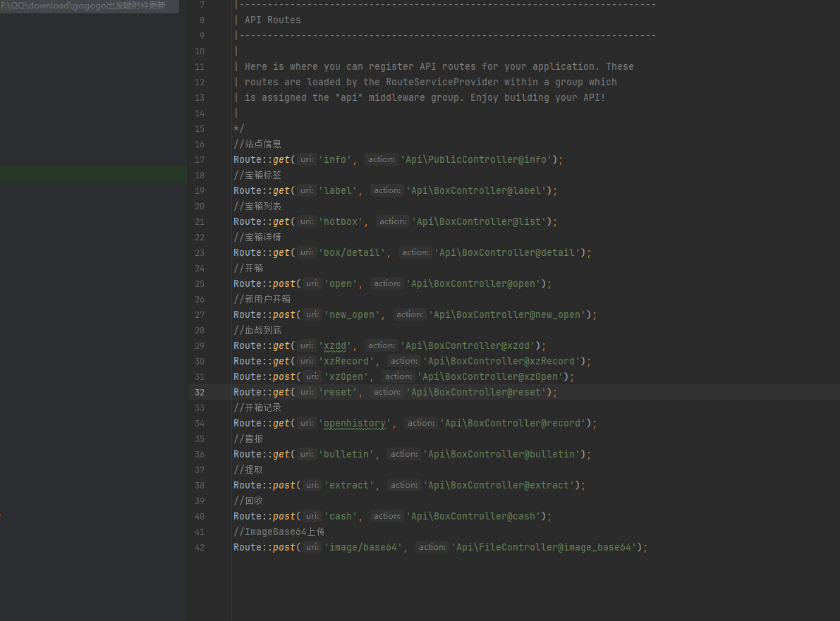The width and height of the screenshot is (840, 621).
Task: Click the 'uri:' hint before 'info'
Action: (x=307, y=160)
